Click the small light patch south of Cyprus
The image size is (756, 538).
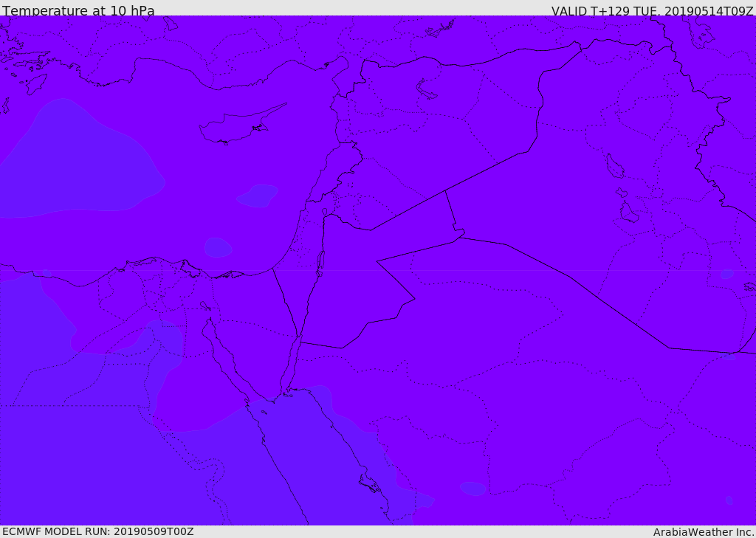click(258, 196)
